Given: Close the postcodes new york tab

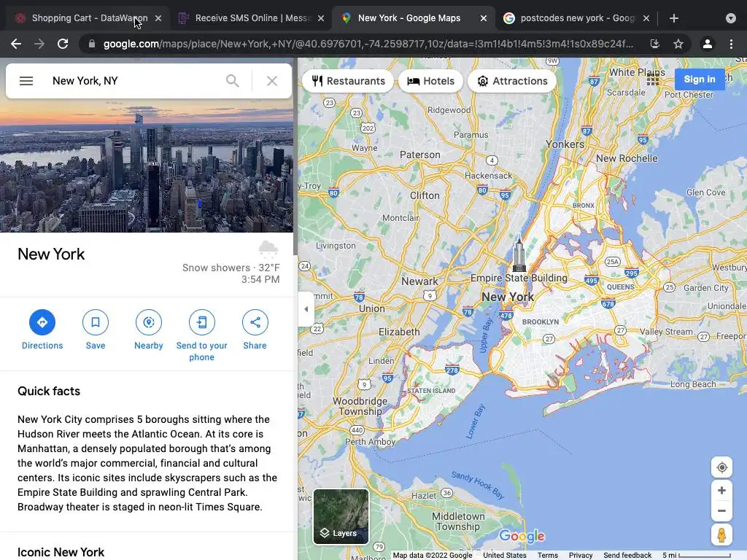Looking at the screenshot, I should click(646, 18).
